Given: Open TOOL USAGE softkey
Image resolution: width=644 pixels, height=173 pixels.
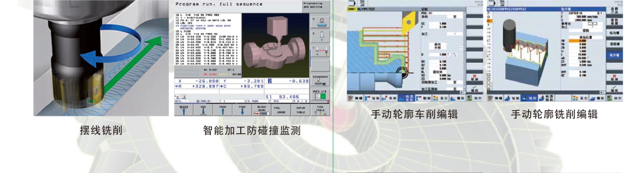Looking at the screenshot, I should point(281,110).
